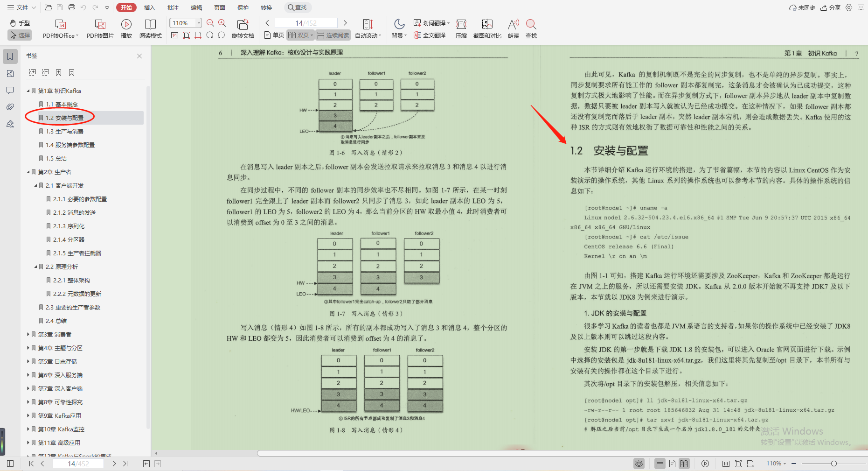Viewport: 868px width, 471px height.
Task: Switch to 双页 two-page view
Action: pos(300,35)
